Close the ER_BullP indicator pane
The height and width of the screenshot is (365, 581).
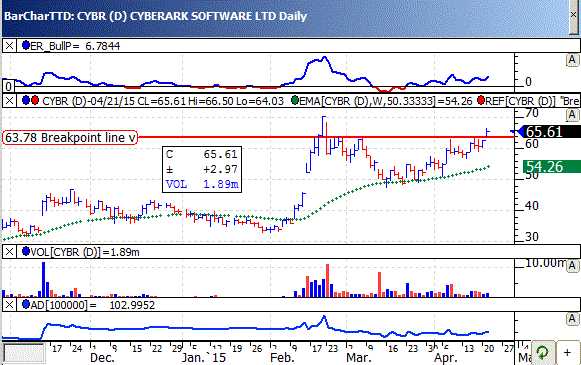9,46
